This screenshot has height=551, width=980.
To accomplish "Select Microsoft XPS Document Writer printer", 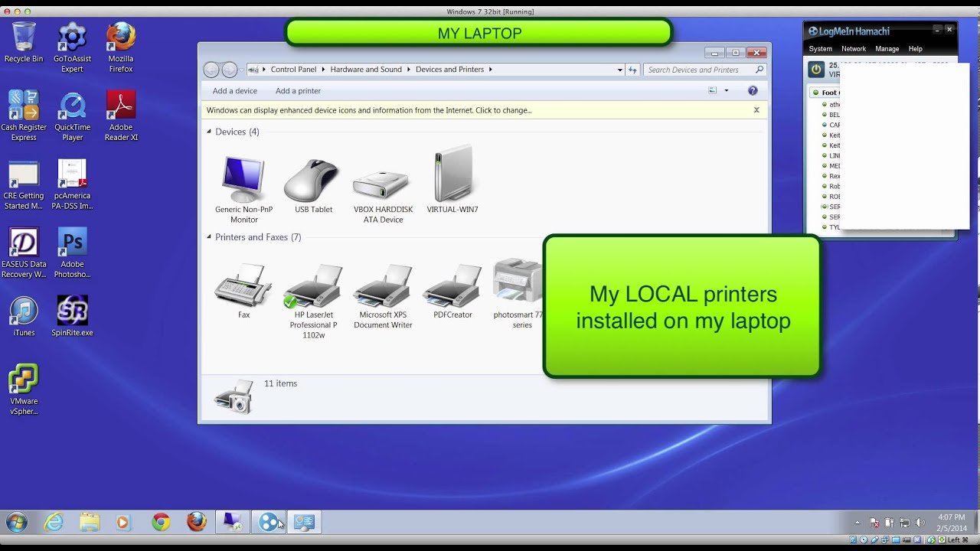I will tap(383, 296).
